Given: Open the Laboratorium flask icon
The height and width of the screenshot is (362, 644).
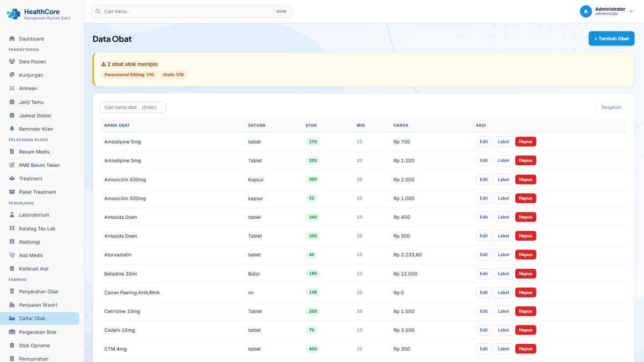Looking at the screenshot, I should 12,215.
